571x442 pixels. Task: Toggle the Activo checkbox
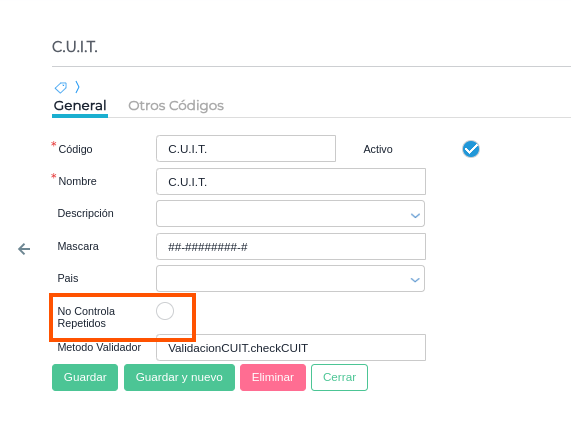point(471,149)
